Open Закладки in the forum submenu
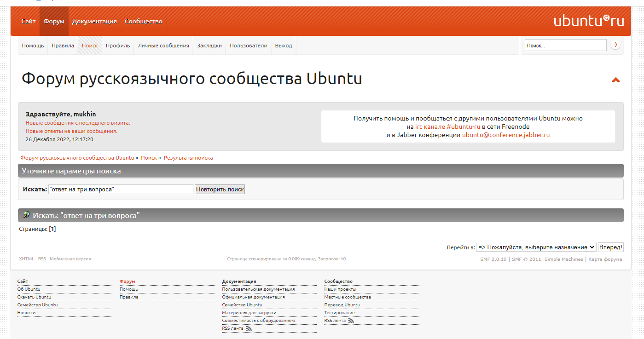The width and height of the screenshot is (644, 339). [x=209, y=46]
